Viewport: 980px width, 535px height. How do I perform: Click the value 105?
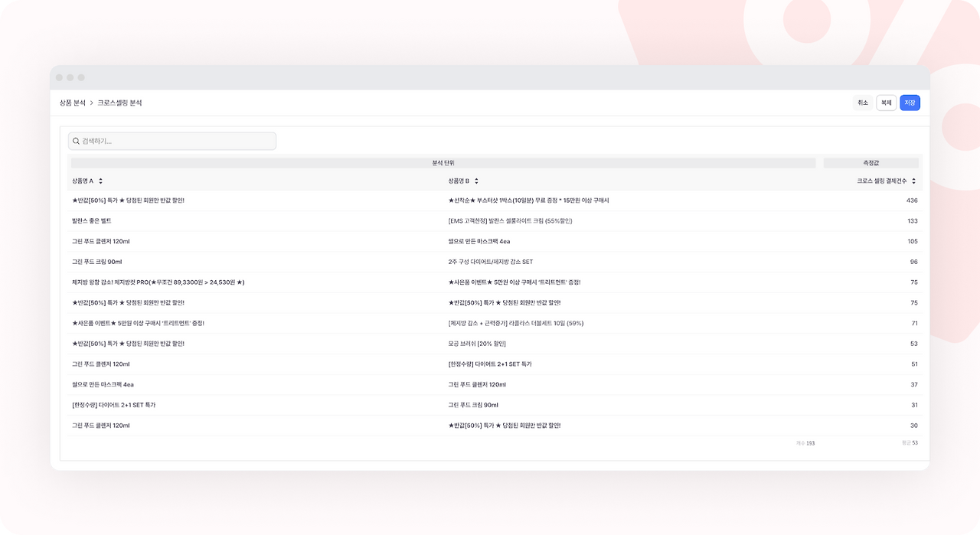pos(912,242)
